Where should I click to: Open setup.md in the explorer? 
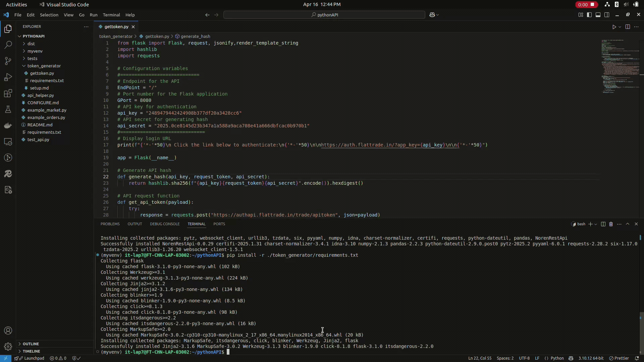point(39,88)
